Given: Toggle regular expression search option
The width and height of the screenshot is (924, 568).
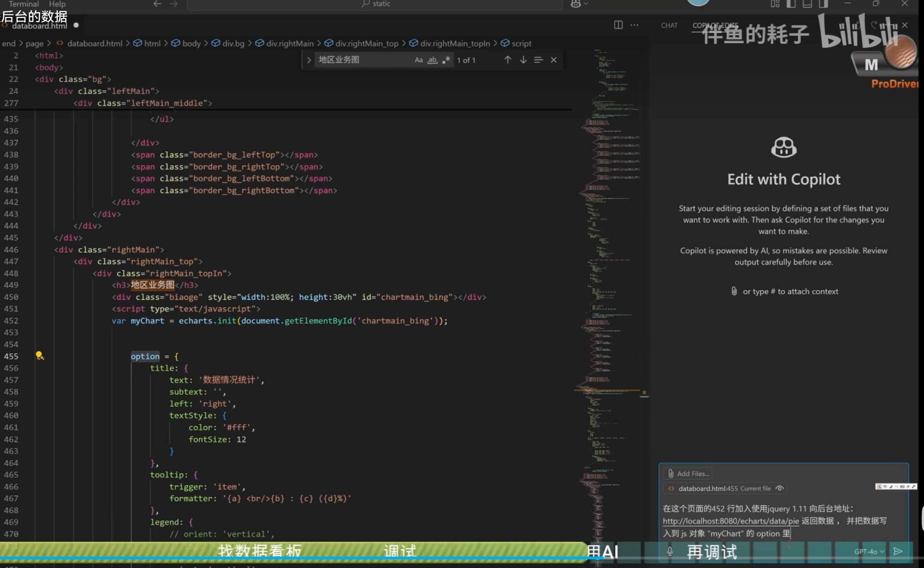Looking at the screenshot, I should (446, 60).
